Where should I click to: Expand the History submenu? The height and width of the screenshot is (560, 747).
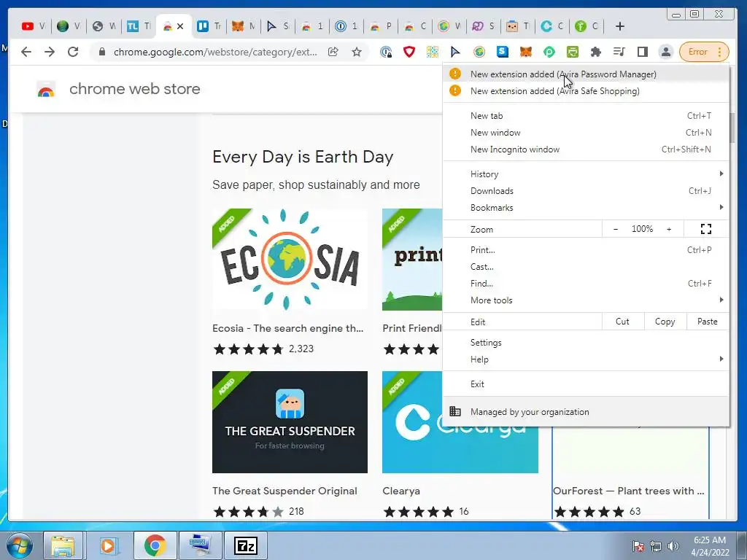tap(586, 174)
